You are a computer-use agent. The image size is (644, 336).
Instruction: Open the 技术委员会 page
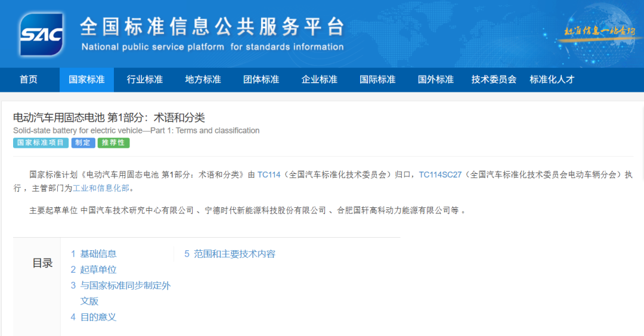pyautogui.click(x=494, y=79)
